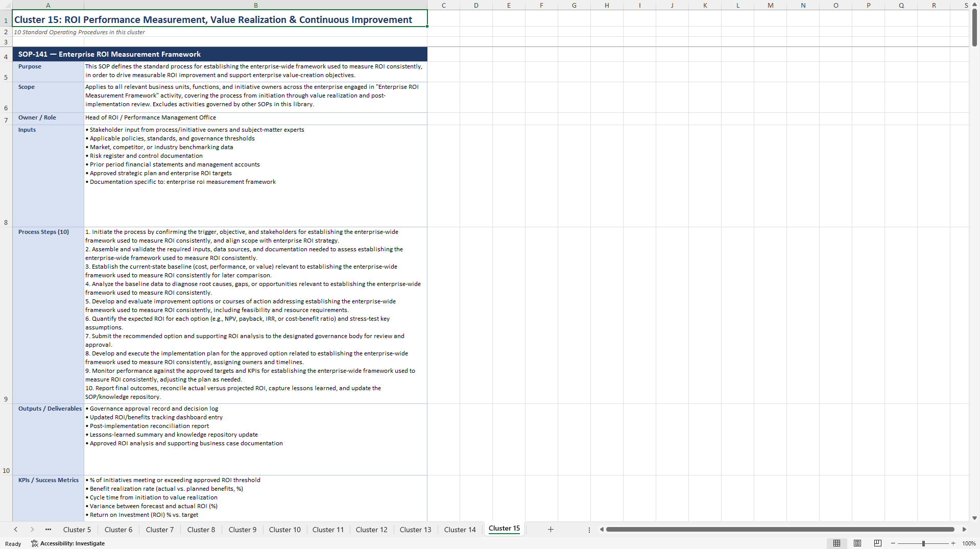Select column R header
980x549 pixels.
(x=934, y=5)
